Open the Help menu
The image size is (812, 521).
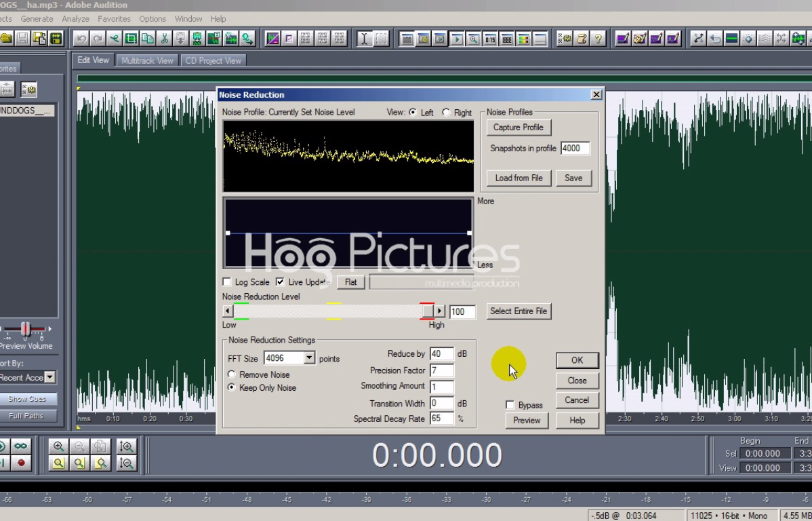pyautogui.click(x=218, y=19)
